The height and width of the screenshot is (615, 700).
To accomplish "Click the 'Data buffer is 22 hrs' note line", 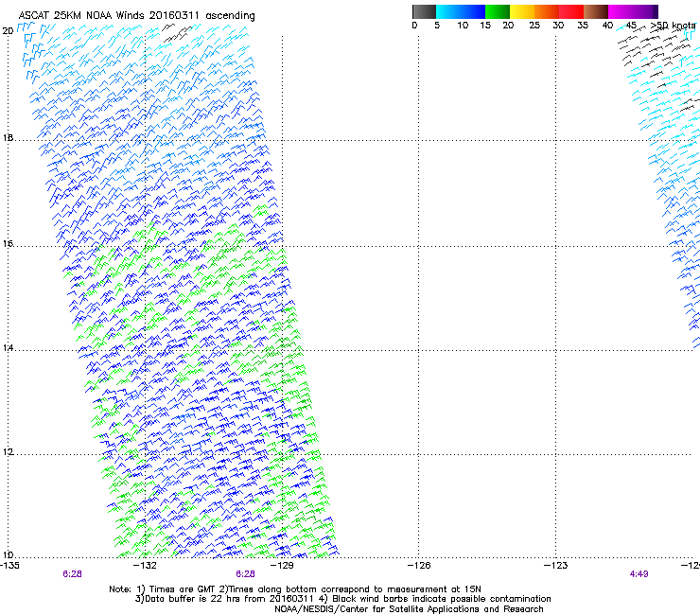I will 342,599.
